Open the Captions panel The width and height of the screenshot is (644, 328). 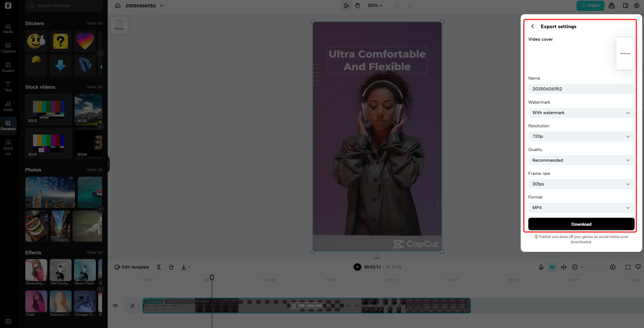coord(8,48)
